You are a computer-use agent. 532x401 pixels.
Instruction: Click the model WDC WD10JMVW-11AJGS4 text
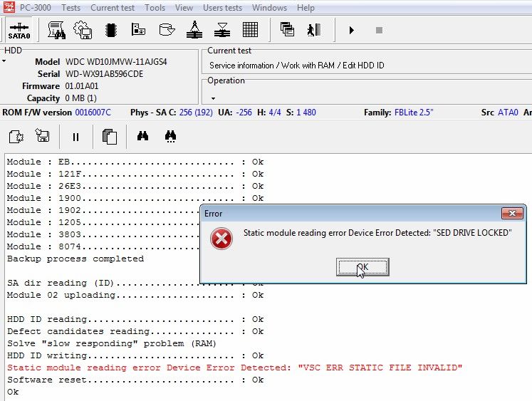(x=116, y=62)
